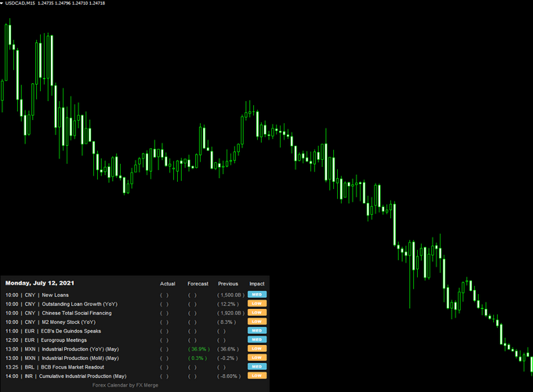Select the Chinese Total Social Financing event
Viewport: 533px width, 392px height.
click(x=77, y=313)
